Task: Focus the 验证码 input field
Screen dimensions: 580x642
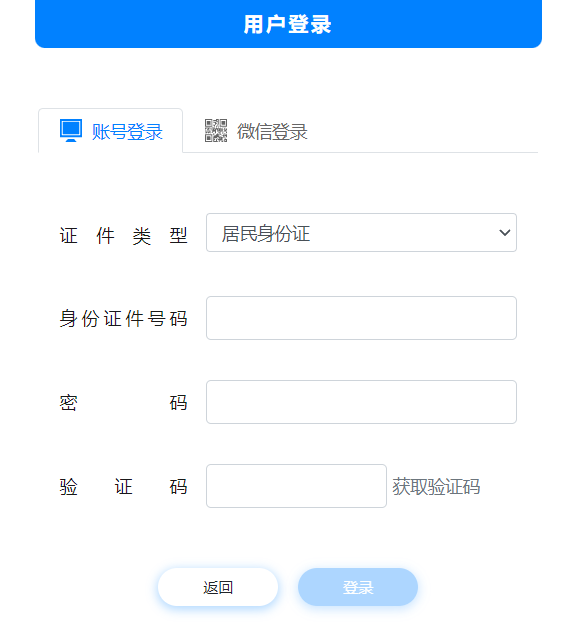Action: coord(296,486)
